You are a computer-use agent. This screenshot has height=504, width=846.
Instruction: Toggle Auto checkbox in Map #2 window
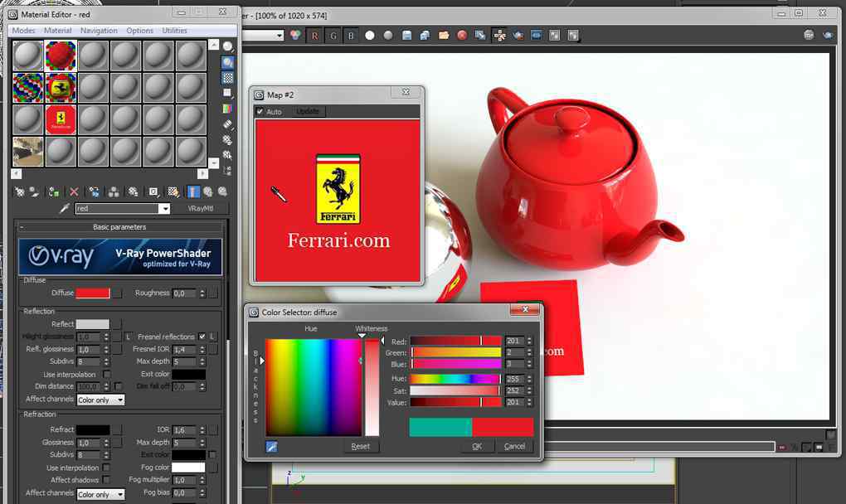[x=260, y=112]
